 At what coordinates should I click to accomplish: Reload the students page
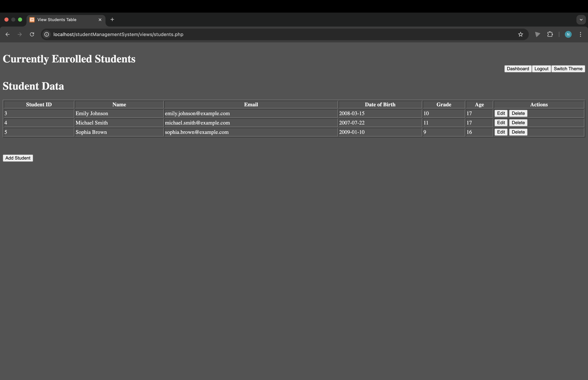[x=32, y=34]
